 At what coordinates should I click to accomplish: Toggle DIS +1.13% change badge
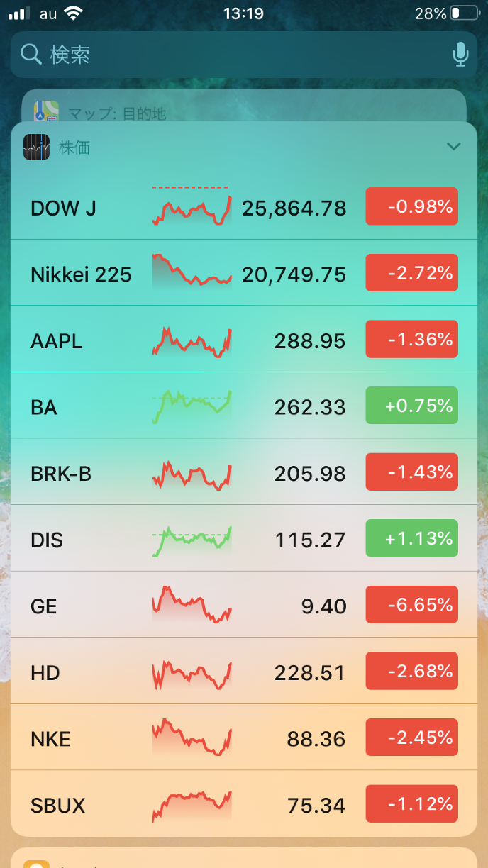click(x=411, y=538)
